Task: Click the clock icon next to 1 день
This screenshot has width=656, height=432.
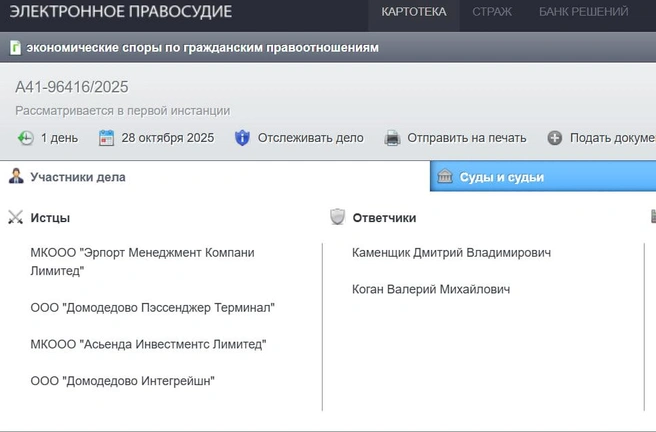Action: 26,138
